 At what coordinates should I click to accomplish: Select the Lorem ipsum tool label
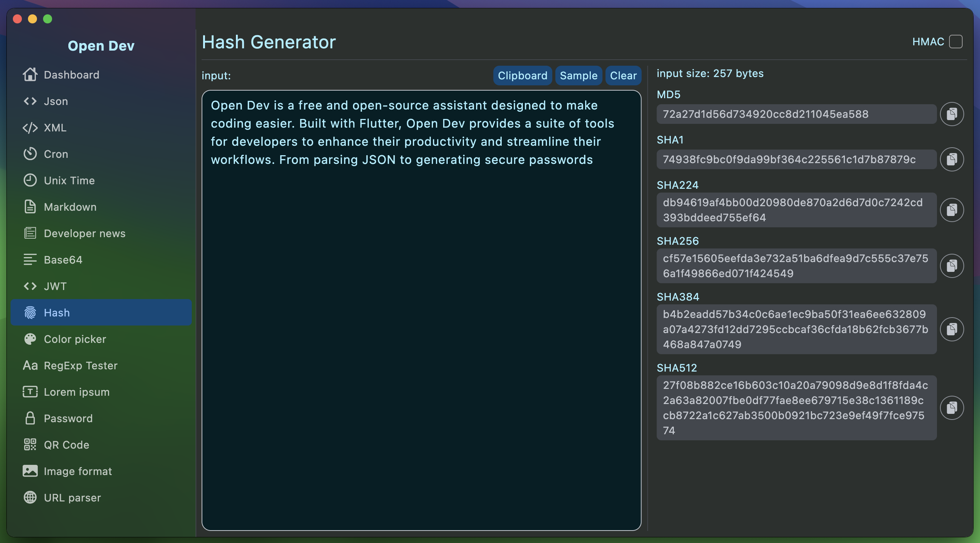(77, 392)
